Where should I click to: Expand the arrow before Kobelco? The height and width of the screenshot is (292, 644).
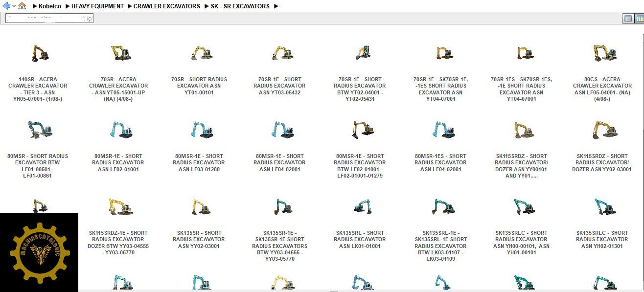[35, 6]
